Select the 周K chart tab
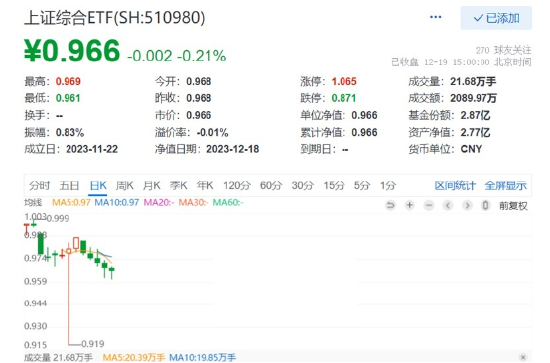 (x=125, y=185)
